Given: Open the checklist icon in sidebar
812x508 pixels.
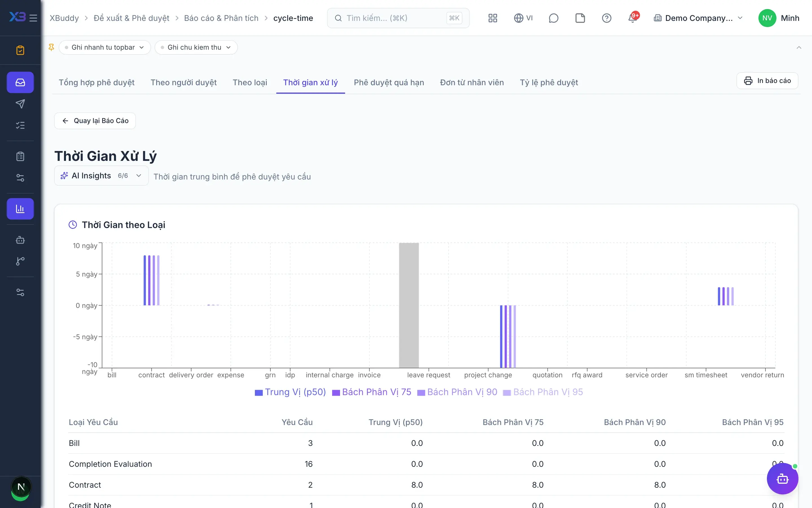Looking at the screenshot, I should [20, 125].
